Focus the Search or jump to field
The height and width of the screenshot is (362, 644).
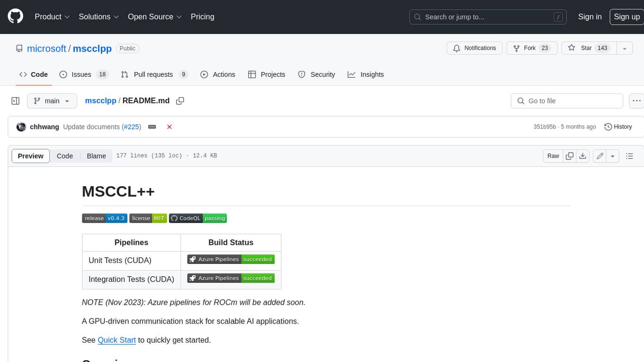pyautogui.click(x=489, y=17)
